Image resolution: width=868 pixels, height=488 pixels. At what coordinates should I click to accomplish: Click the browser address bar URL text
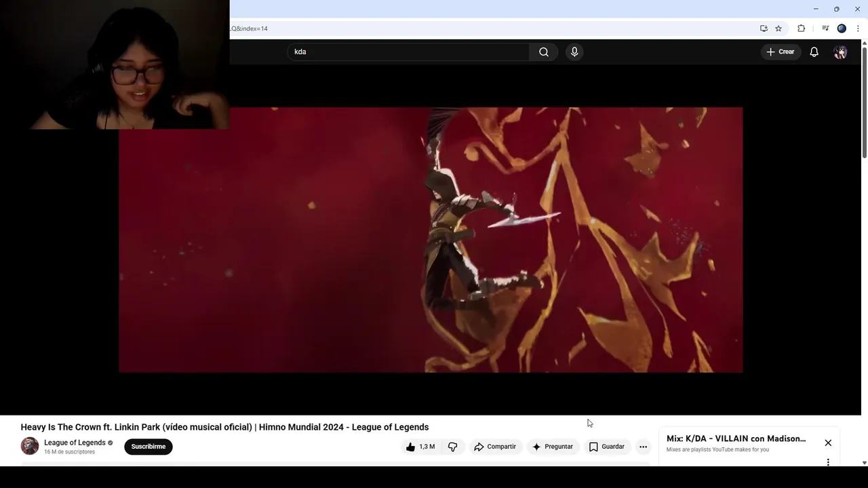pos(250,28)
